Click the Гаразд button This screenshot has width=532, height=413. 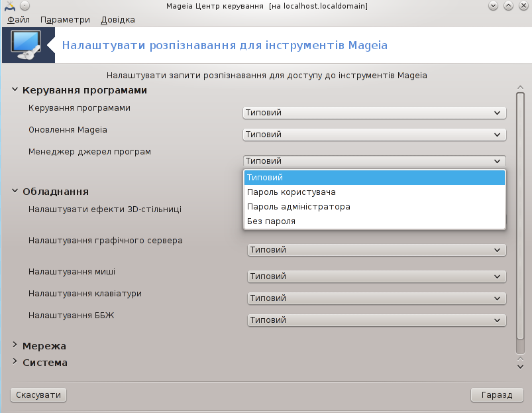[497, 394]
